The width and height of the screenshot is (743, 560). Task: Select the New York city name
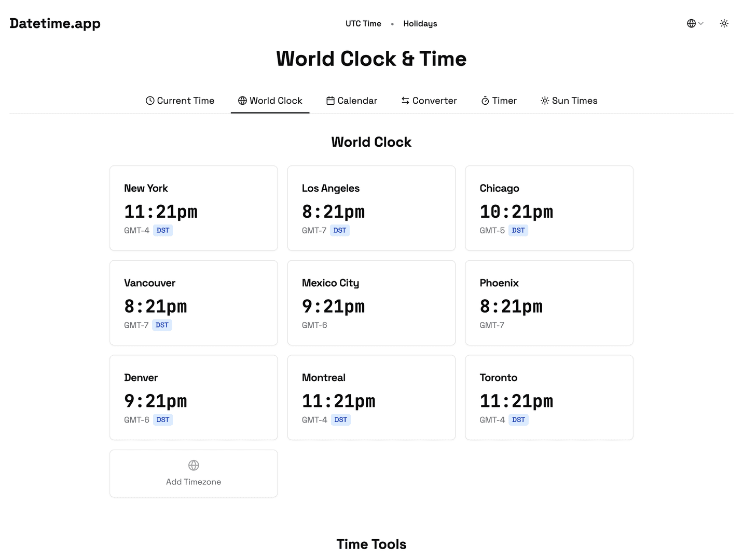pyautogui.click(x=146, y=188)
